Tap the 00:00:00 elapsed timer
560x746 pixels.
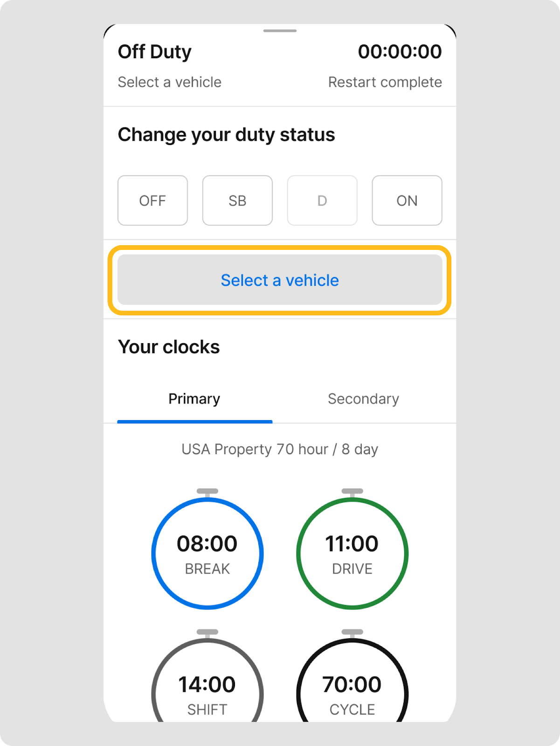pos(400,52)
